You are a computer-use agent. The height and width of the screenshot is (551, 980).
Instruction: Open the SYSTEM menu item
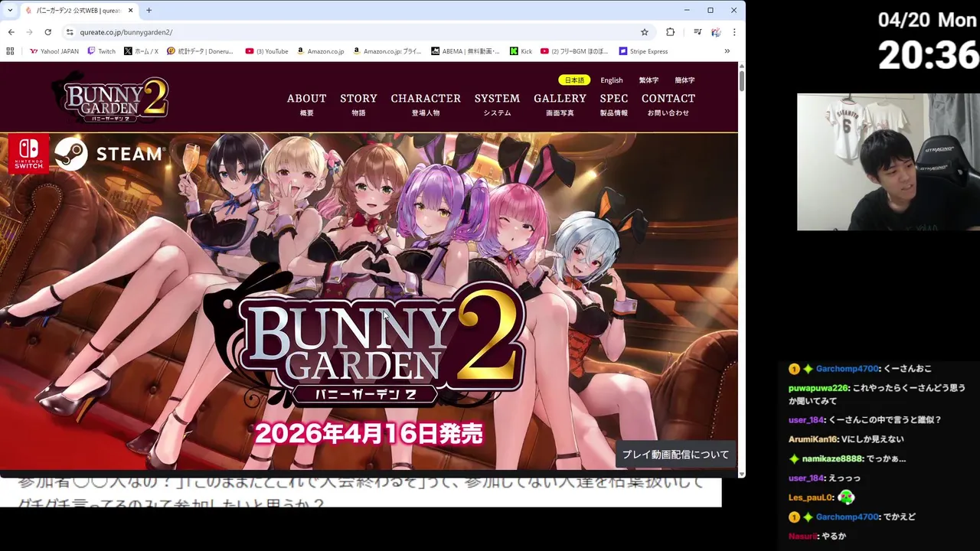(497, 104)
